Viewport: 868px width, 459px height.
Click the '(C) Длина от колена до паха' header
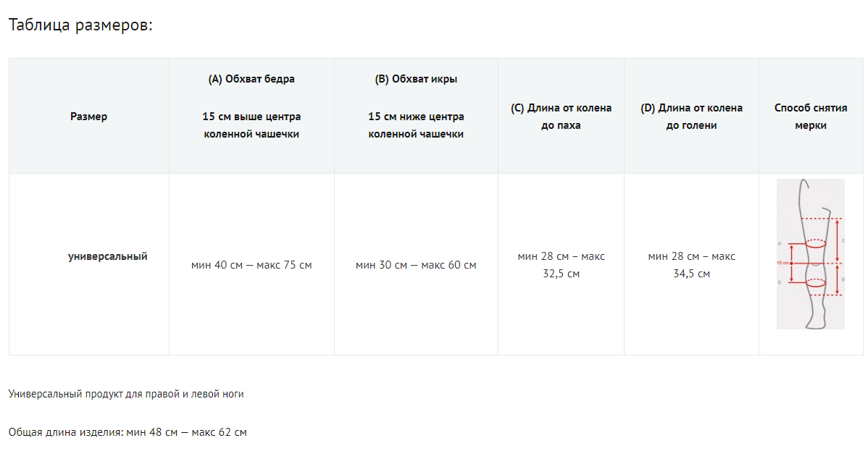click(561, 117)
